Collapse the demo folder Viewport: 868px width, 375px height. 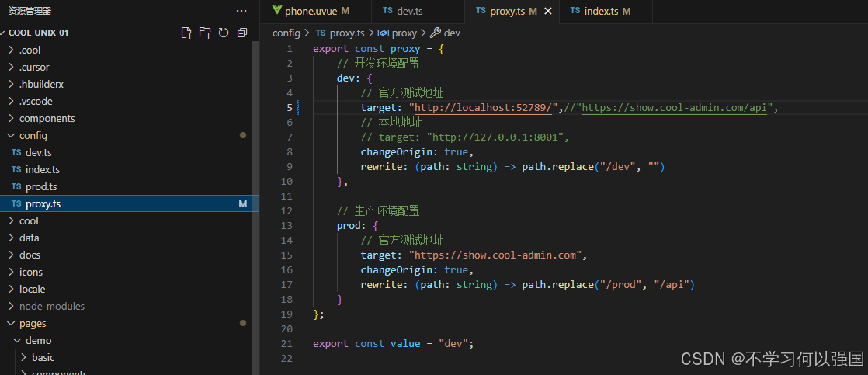pyautogui.click(x=130, y=341)
